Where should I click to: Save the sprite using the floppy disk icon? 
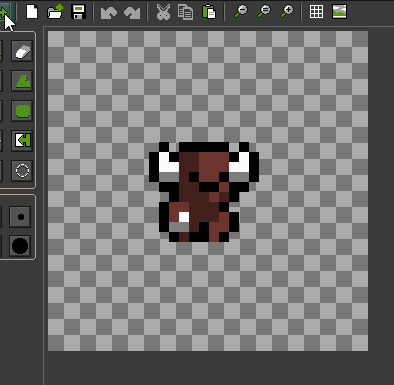pyautogui.click(x=79, y=12)
